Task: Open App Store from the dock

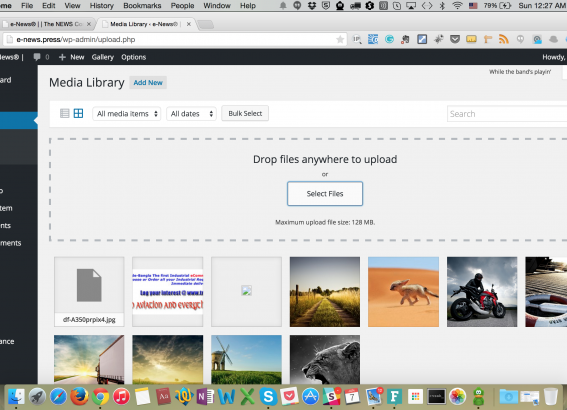Action: 310,397
